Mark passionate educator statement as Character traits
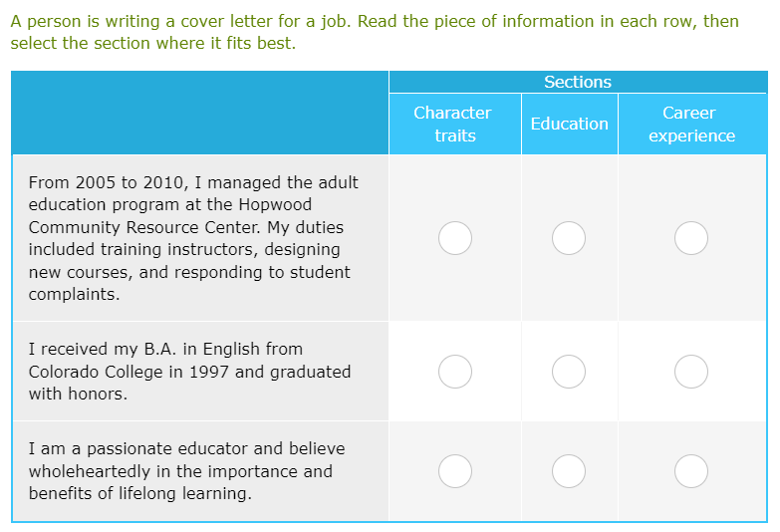This screenshot has width=780, height=532. click(x=455, y=471)
